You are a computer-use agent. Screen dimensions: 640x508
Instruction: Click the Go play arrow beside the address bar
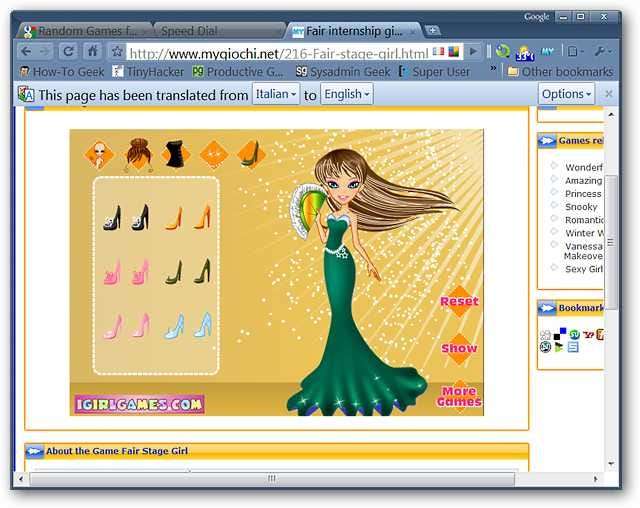click(473, 51)
